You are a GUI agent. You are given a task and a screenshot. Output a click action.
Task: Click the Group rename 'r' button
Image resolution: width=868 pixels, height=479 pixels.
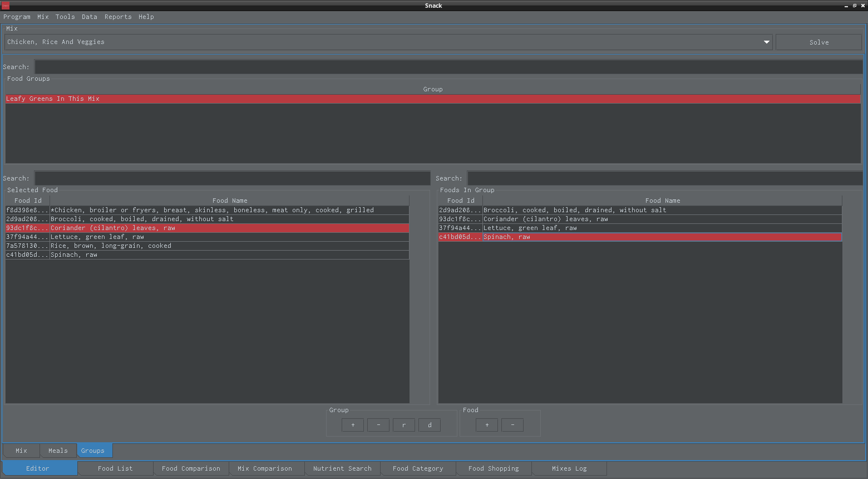[404, 425]
